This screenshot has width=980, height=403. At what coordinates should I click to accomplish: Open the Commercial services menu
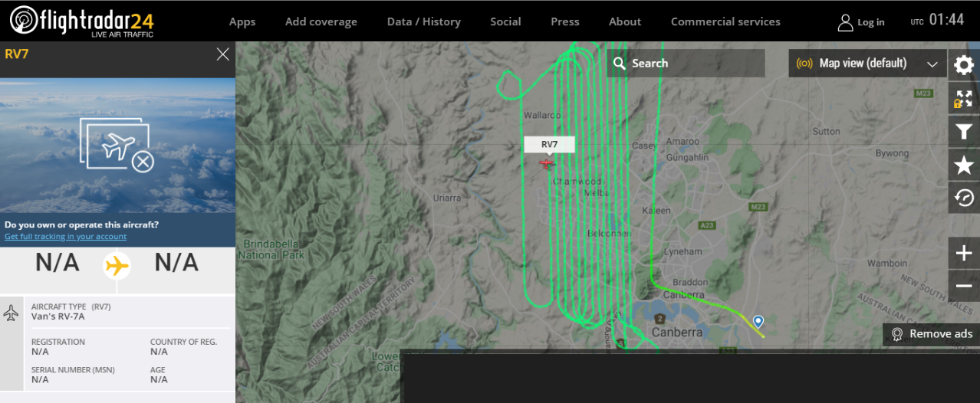pyautogui.click(x=725, y=21)
